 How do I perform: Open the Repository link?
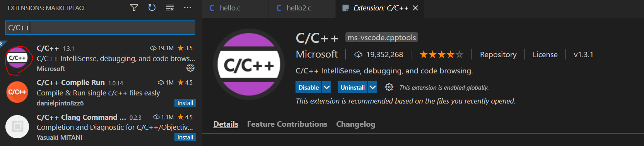click(x=498, y=54)
